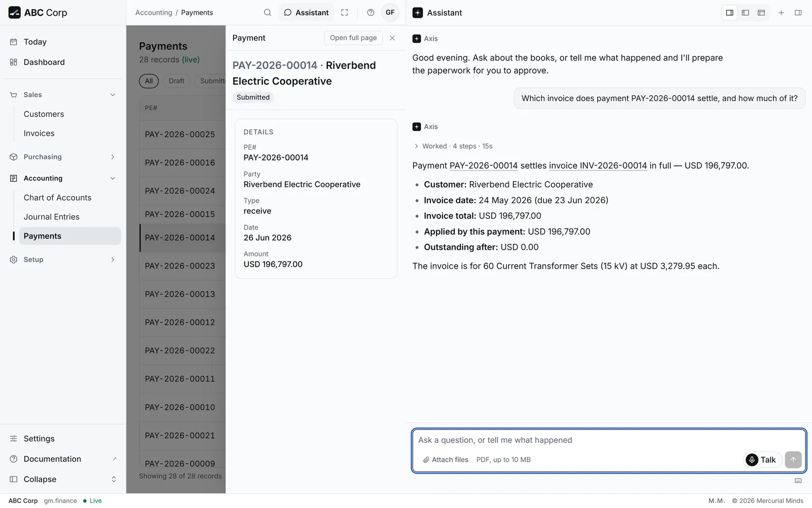Click the fullscreen expand icon
This screenshot has height=508, width=812.
[x=345, y=13]
